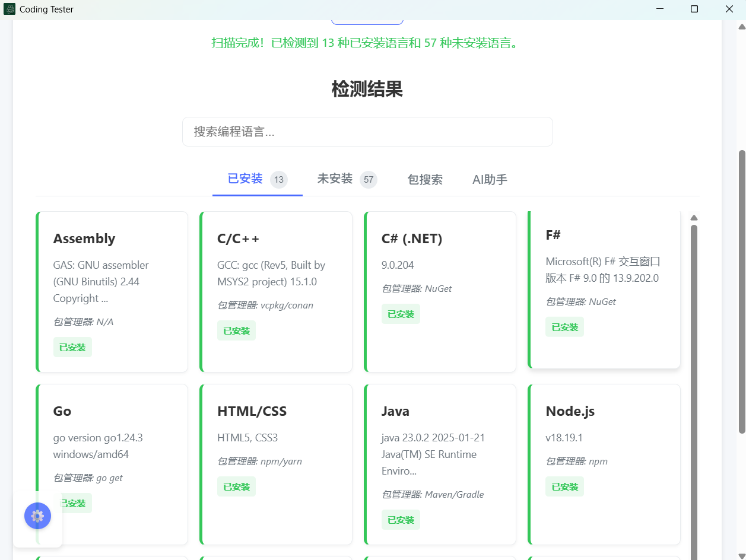
Task: Click 已安装 badge on the C# (.NET) card
Action: (x=401, y=314)
